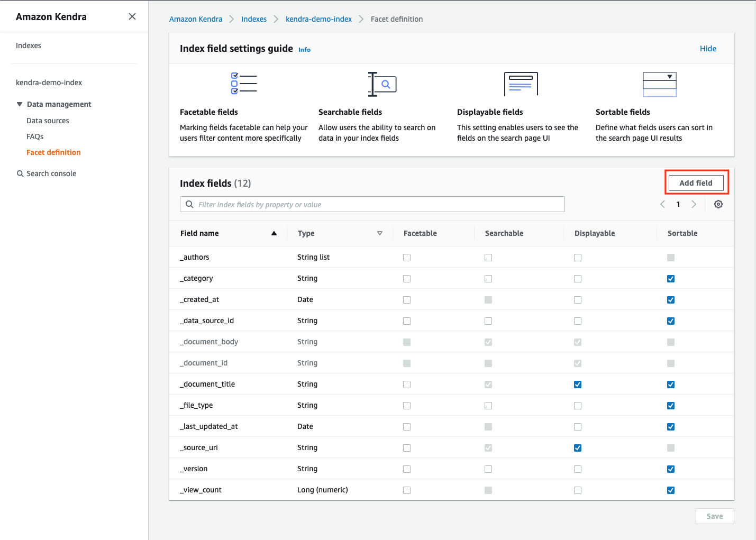756x540 pixels.
Task: Uncheck Sortable for _last_updated_at
Action: coord(671,427)
